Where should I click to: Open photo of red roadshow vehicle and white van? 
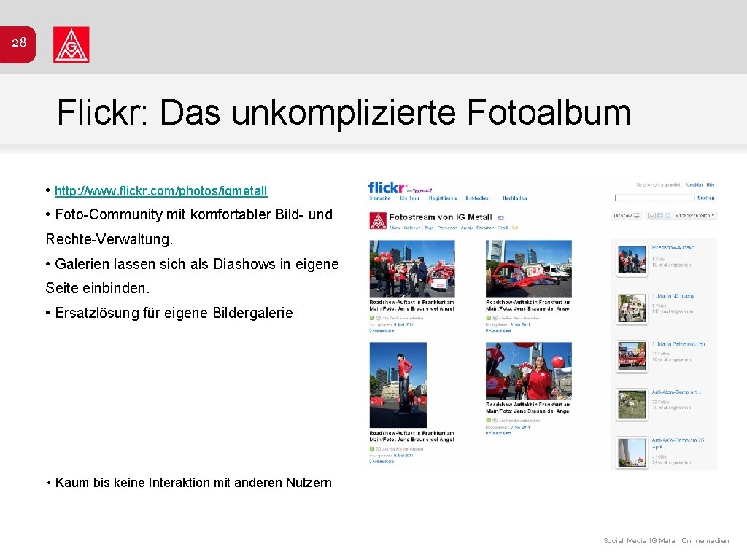tap(529, 268)
